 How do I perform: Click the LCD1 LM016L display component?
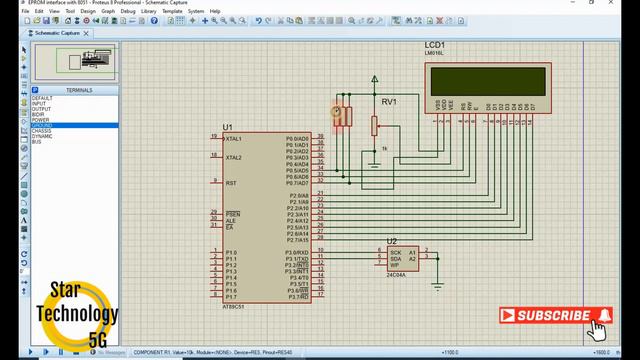click(x=488, y=88)
